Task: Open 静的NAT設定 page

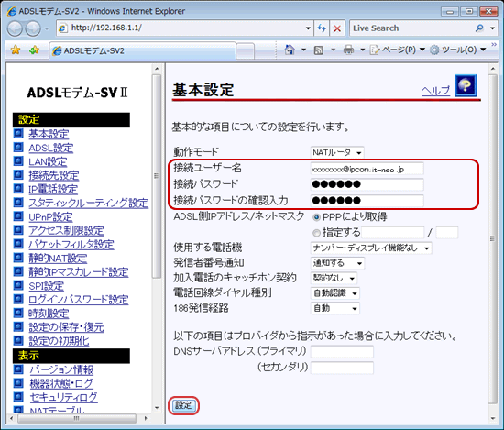Action: (x=58, y=258)
